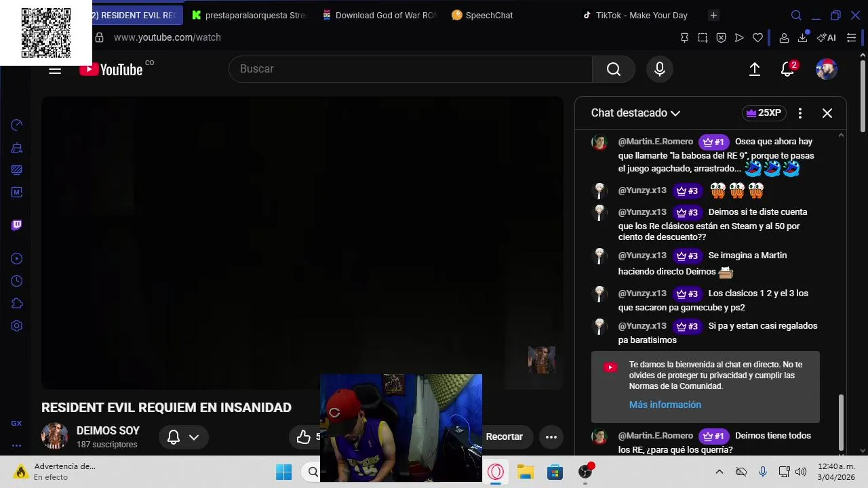Open DEIMOS SOY channel name link

pos(108,430)
